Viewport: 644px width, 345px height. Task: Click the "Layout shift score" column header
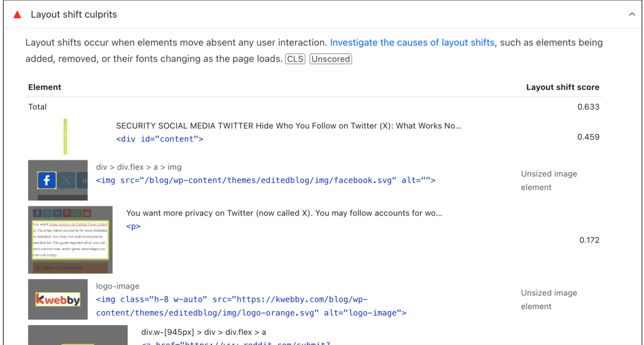point(562,87)
